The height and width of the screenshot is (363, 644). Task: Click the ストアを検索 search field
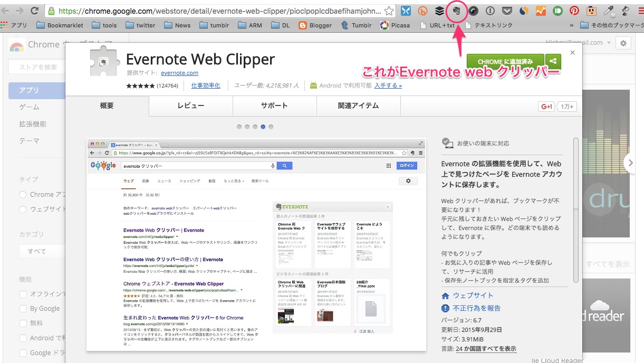(38, 67)
